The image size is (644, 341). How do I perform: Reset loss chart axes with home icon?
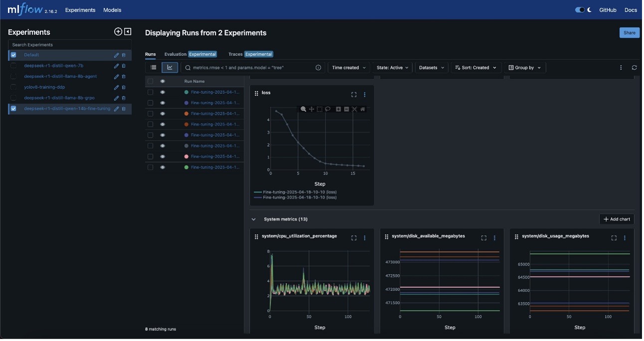coord(363,109)
